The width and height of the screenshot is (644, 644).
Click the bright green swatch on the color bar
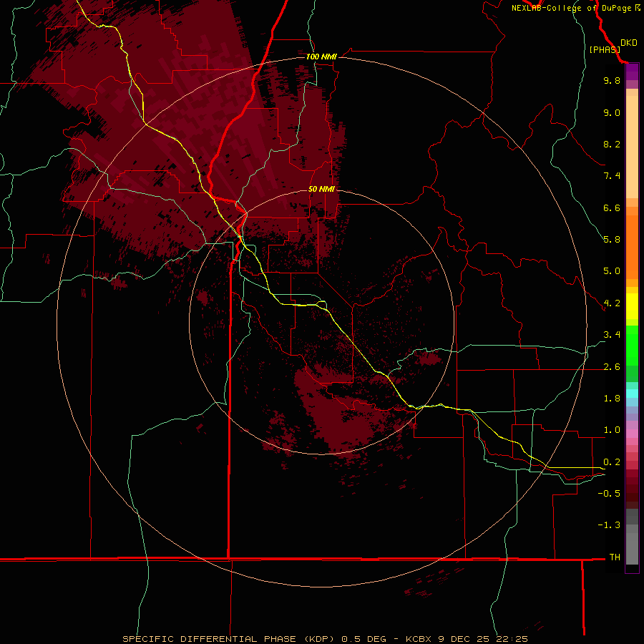click(x=632, y=345)
